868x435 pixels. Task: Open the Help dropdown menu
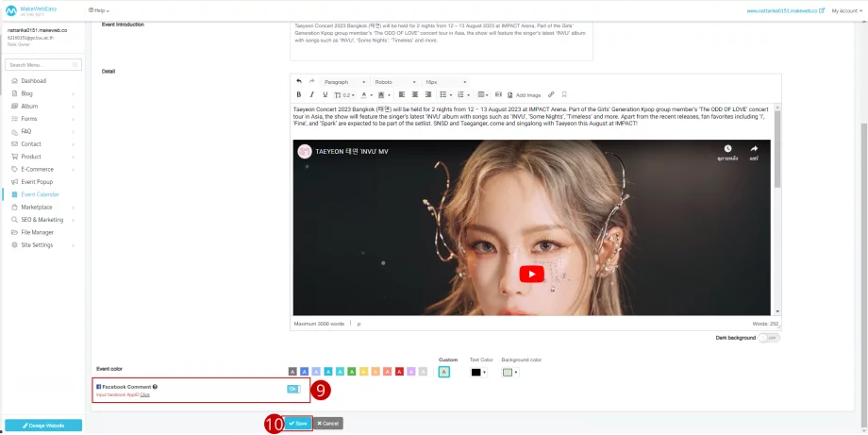99,10
